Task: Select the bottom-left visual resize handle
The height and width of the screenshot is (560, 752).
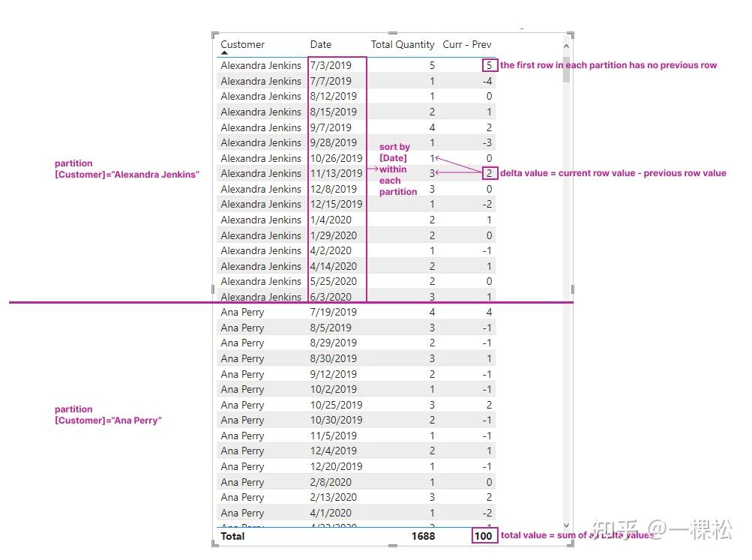Action: pyautogui.click(x=215, y=543)
